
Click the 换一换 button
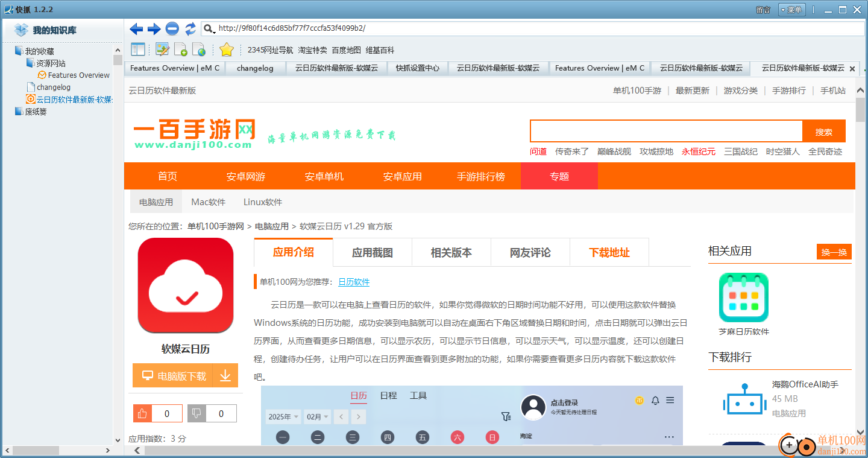[834, 252]
